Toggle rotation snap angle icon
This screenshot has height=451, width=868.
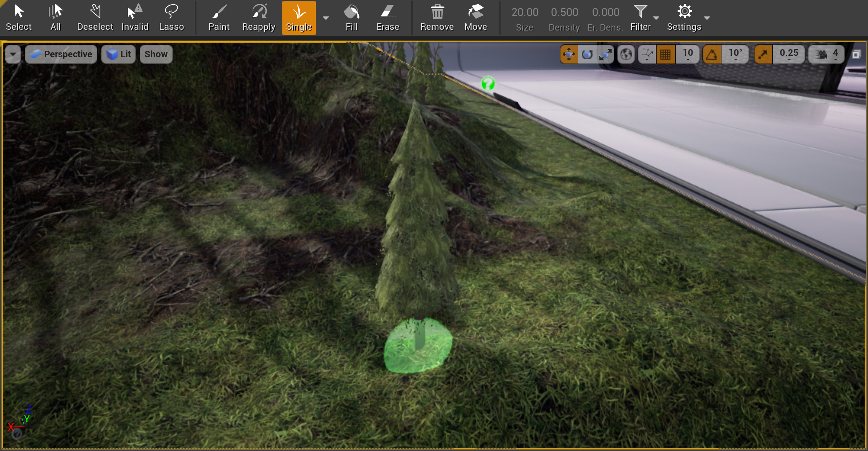712,54
